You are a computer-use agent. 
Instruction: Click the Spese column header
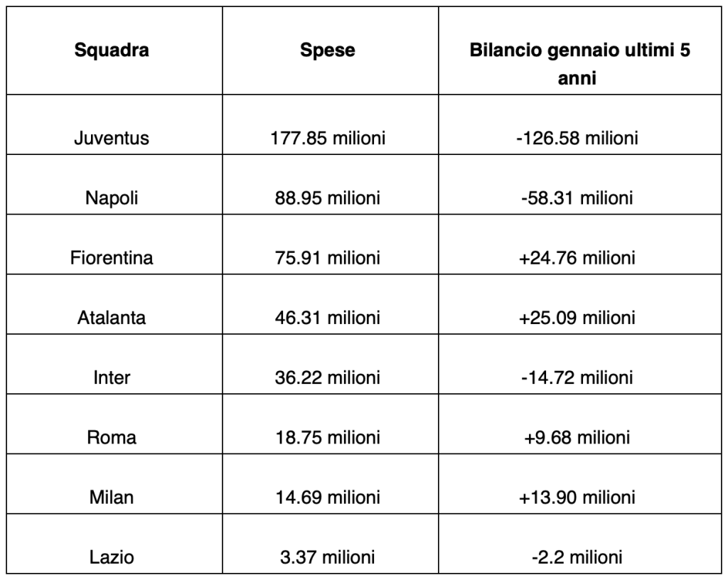pyautogui.click(x=327, y=51)
